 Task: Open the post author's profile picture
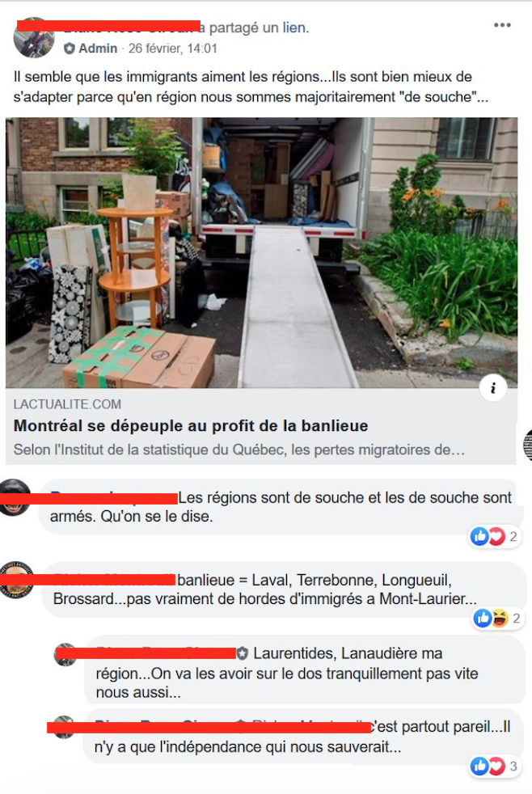[33, 37]
